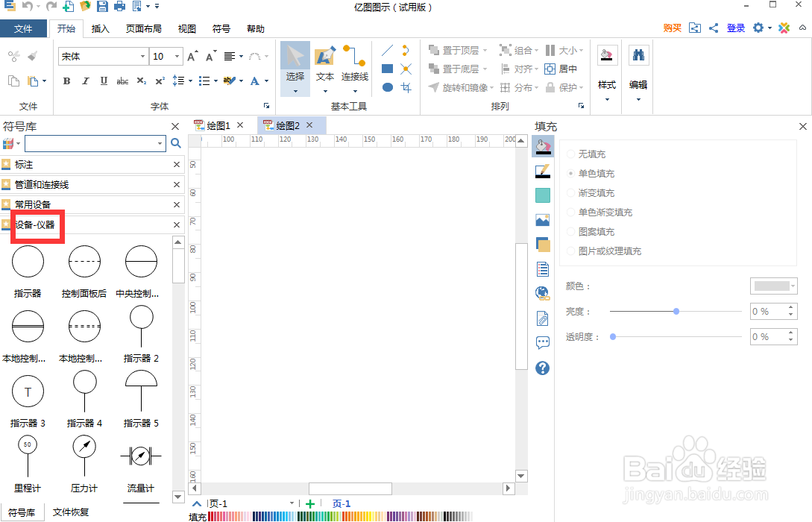Open the comment panel icon
This screenshot has height=522, width=812.
543,342
